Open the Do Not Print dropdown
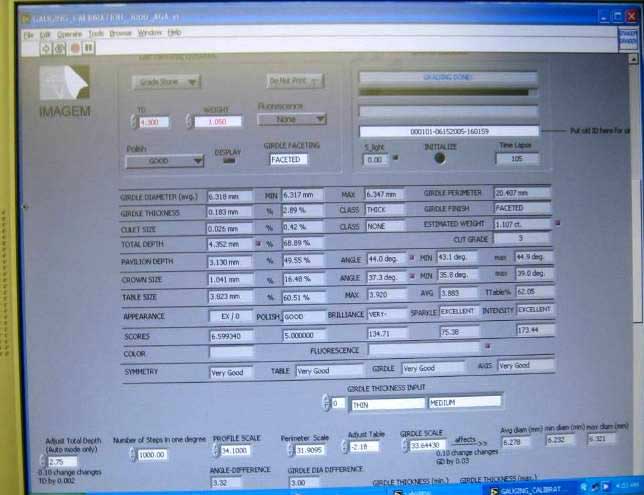 coord(295,81)
